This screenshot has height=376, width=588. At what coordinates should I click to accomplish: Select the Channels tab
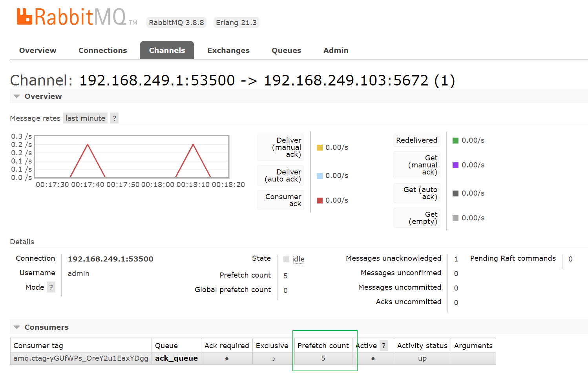pyautogui.click(x=167, y=50)
